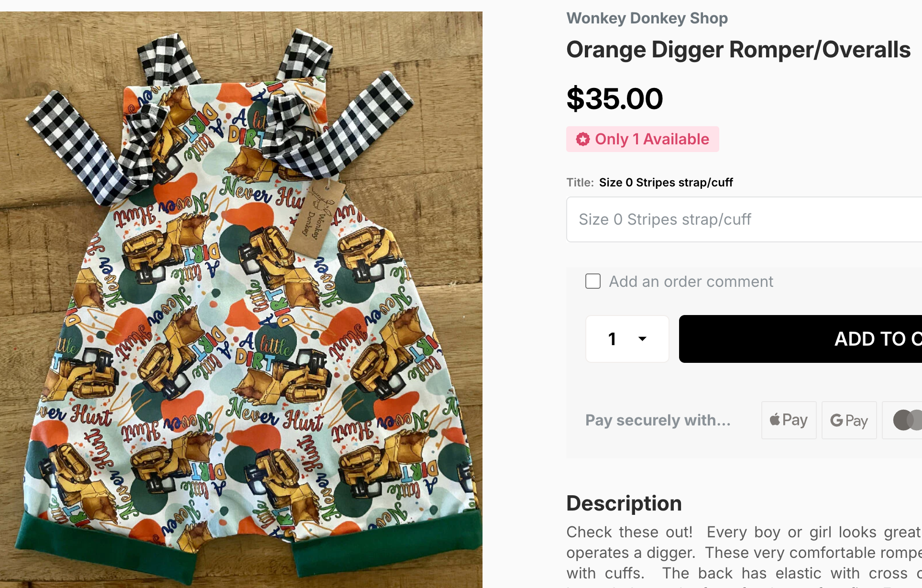Click the $35.00 price
922x588 pixels.
pos(615,98)
